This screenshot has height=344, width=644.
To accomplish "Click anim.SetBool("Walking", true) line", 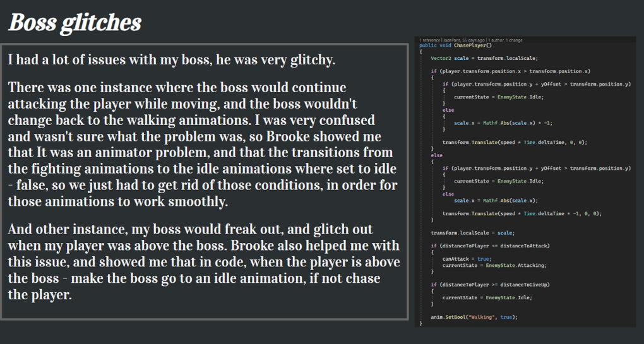I will [474, 317].
